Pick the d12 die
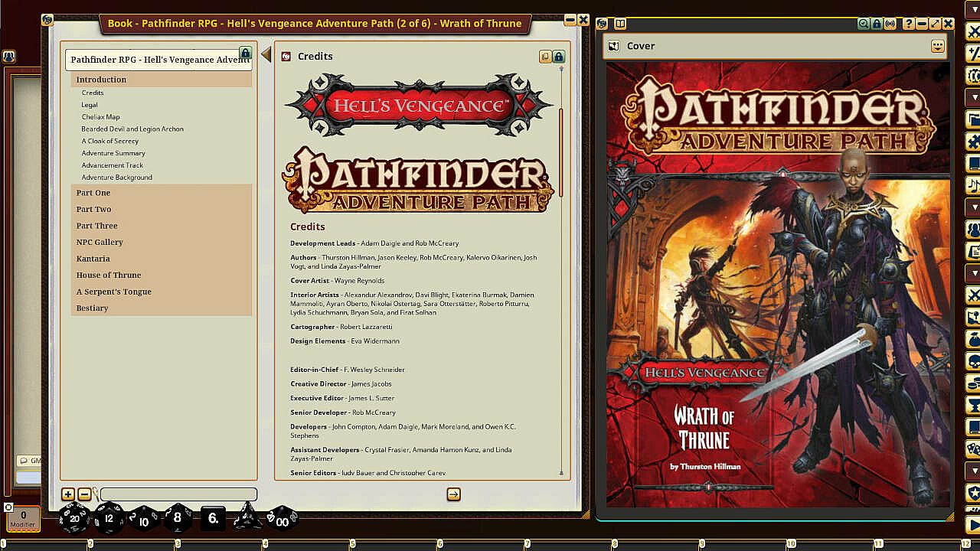This screenshot has width=980, height=551. pyautogui.click(x=109, y=519)
